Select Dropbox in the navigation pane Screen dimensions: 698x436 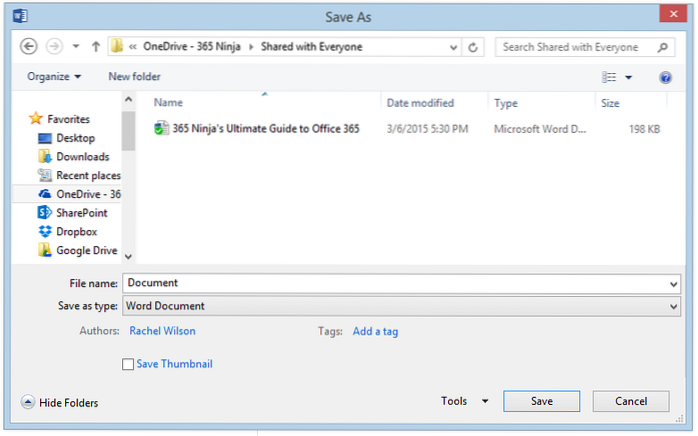[75, 231]
